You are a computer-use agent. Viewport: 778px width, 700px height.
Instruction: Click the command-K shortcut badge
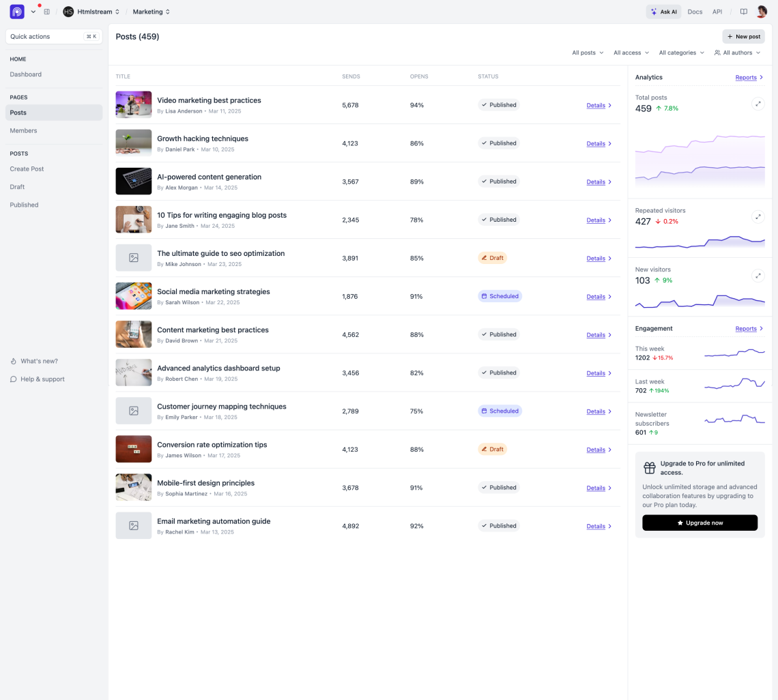click(91, 36)
